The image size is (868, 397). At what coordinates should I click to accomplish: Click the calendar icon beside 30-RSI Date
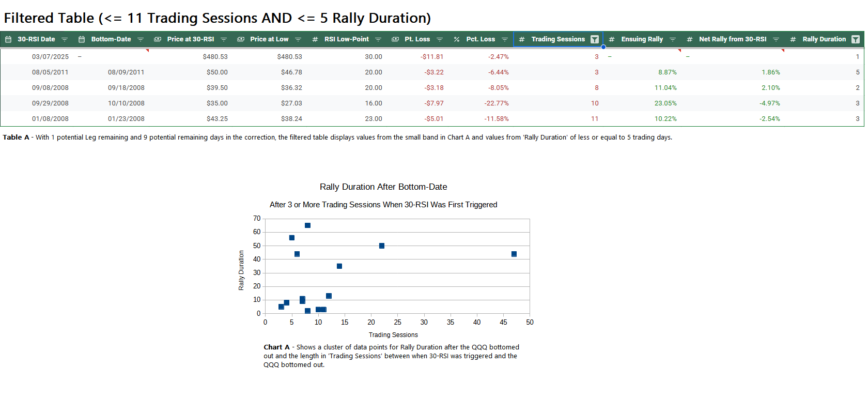8,39
